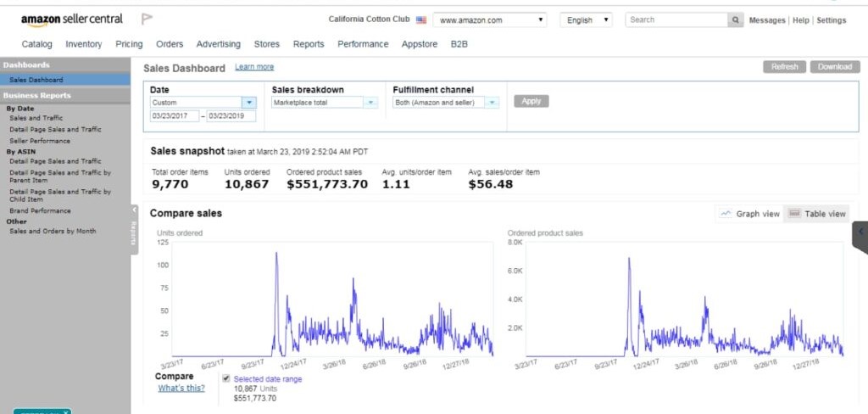Open the right-edge slide-out panel arrow
The width and height of the screenshot is (868, 414).
click(x=861, y=232)
